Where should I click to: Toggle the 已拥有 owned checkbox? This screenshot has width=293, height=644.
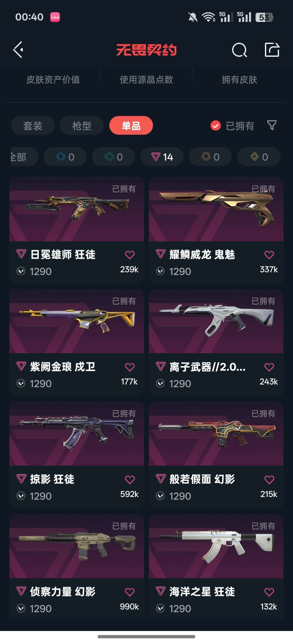216,125
